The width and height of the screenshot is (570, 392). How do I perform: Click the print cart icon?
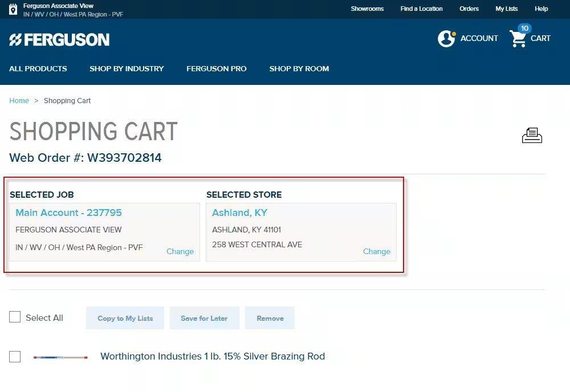(x=532, y=135)
